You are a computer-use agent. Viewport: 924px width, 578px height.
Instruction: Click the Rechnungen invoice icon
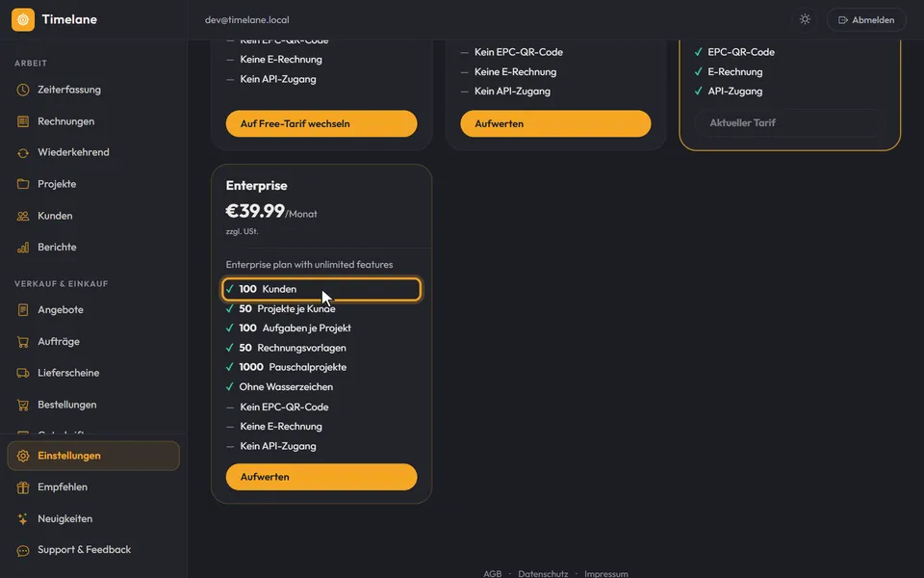coord(23,121)
